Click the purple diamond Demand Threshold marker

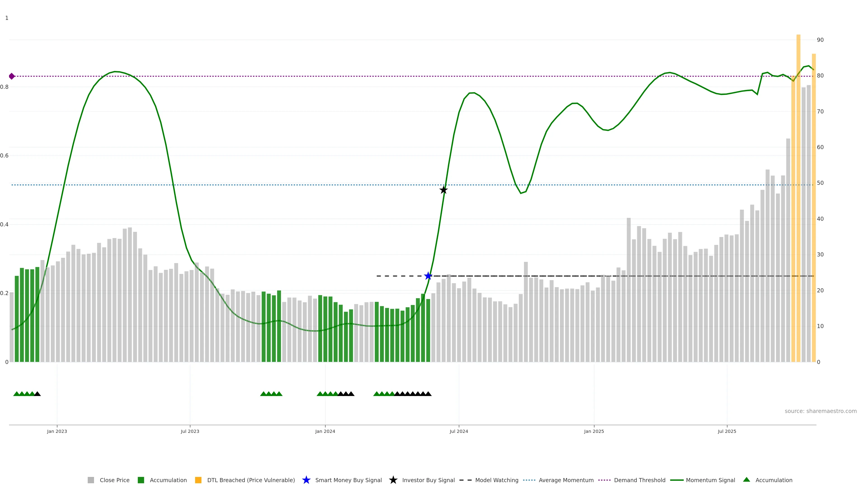pos(12,76)
